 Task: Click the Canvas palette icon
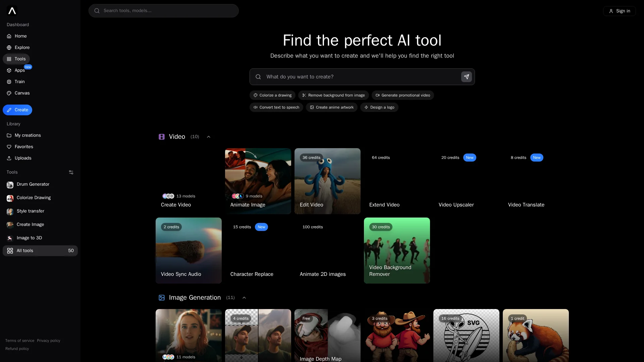(9, 93)
